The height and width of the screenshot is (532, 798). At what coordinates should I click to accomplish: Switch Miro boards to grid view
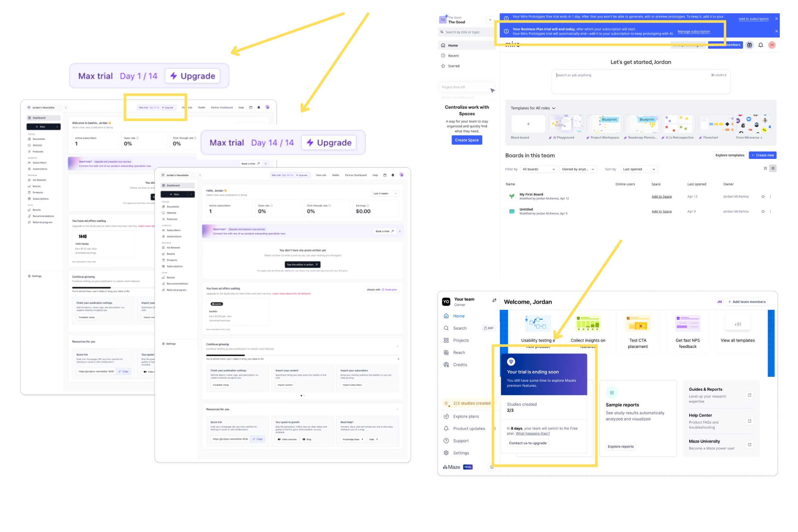tap(765, 168)
